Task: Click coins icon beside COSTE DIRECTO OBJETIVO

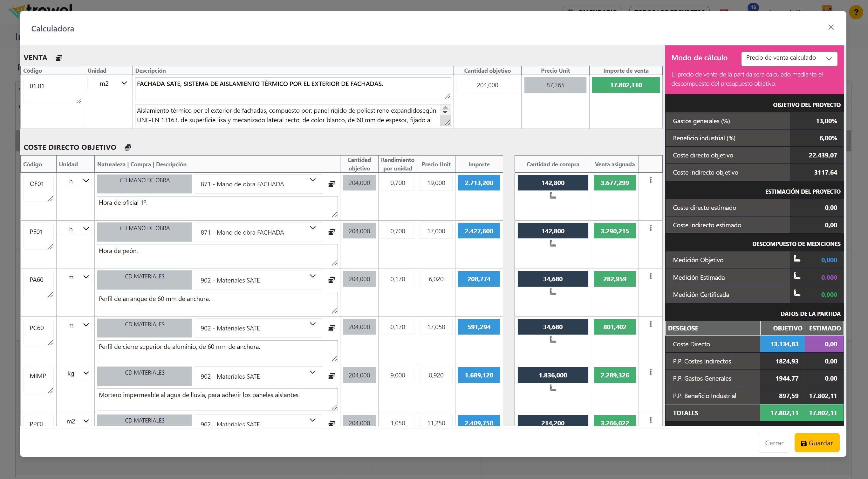Action: [128, 147]
